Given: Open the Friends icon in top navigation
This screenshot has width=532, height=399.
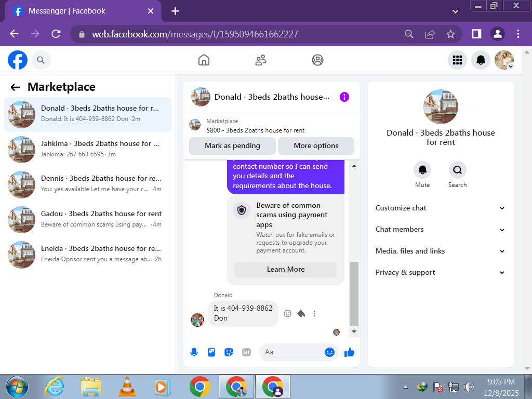Looking at the screenshot, I should point(261,60).
